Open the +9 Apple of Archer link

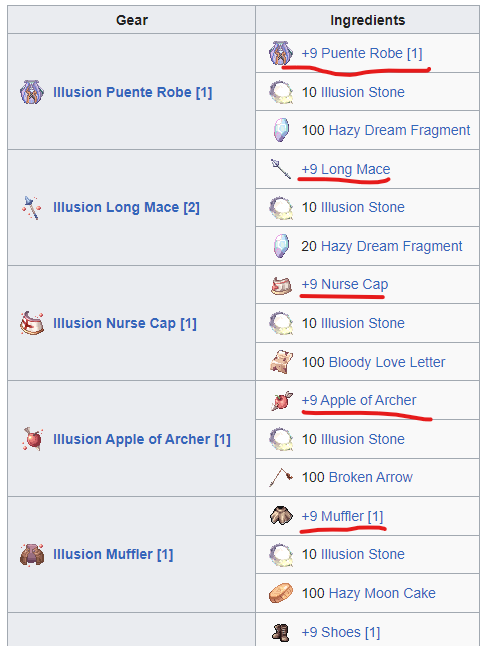click(359, 400)
